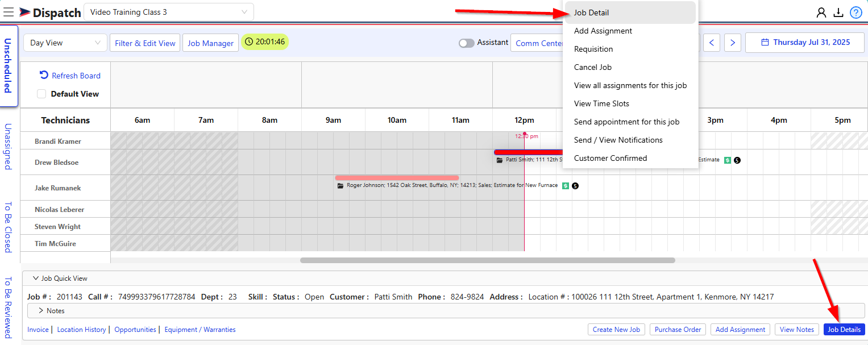Open the hamburger main menu

[x=9, y=12]
